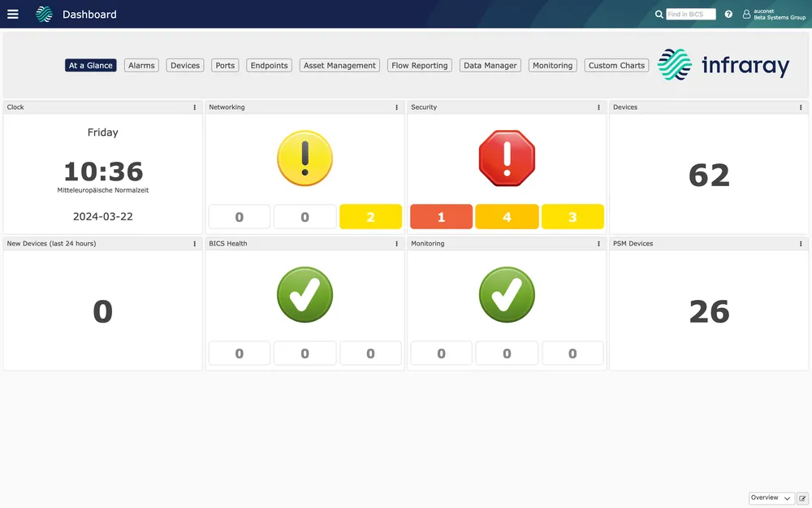
Task: Click the BICS logo in the header
Action: point(44,14)
